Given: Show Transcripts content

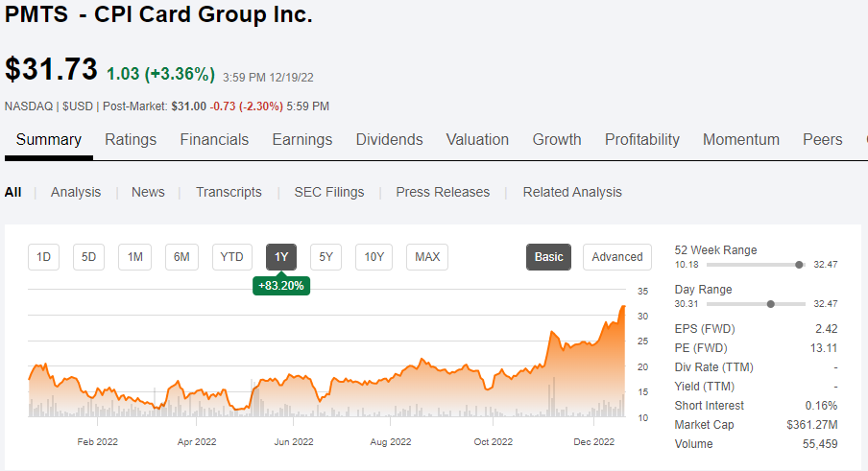Looking at the screenshot, I should click(x=229, y=192).
